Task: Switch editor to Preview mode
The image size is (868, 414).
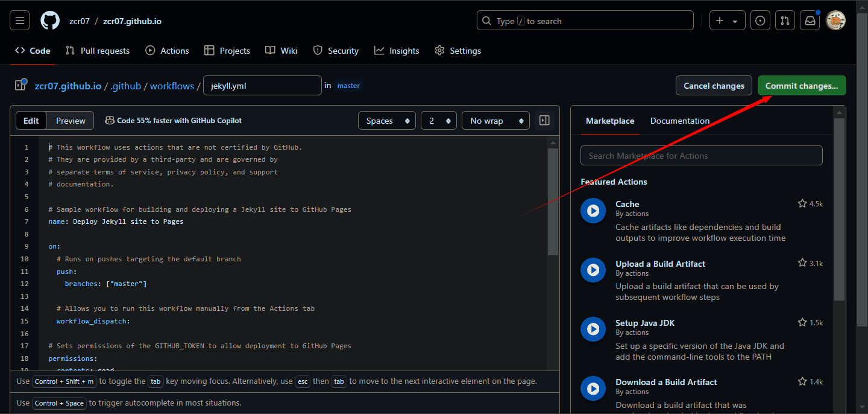Action: (x=71, y=121)
